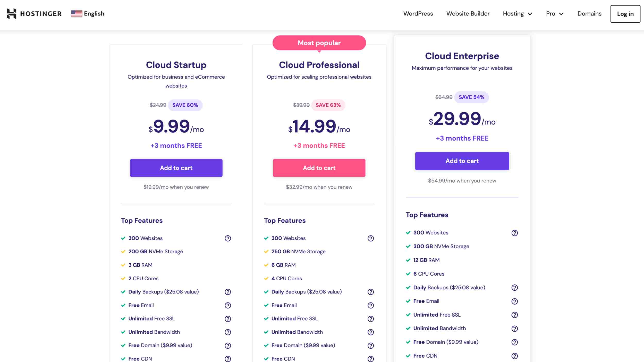This screenshot has width=644, height=362.
Task: Click '2 CPU Cores' feature
Action: pos(143,279)
